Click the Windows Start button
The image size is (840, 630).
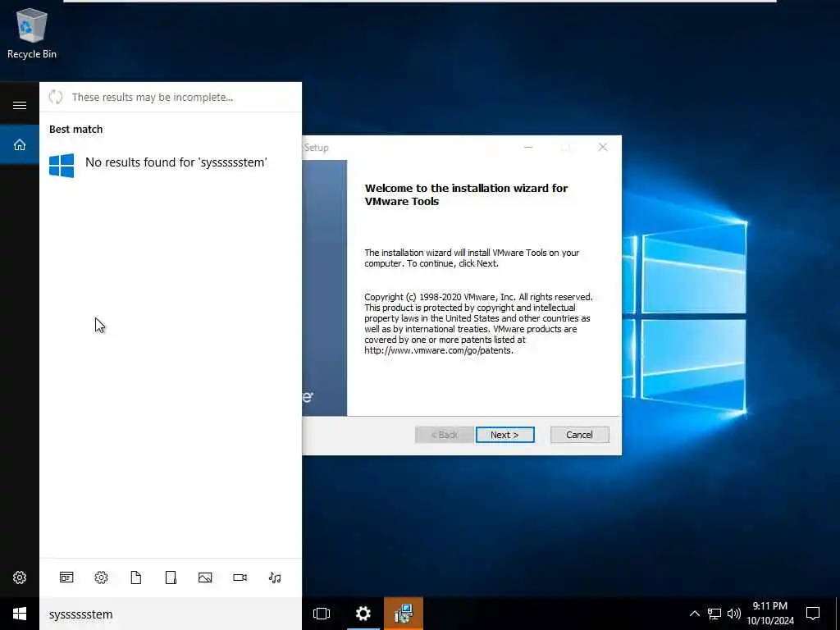[x=20, y=614]
